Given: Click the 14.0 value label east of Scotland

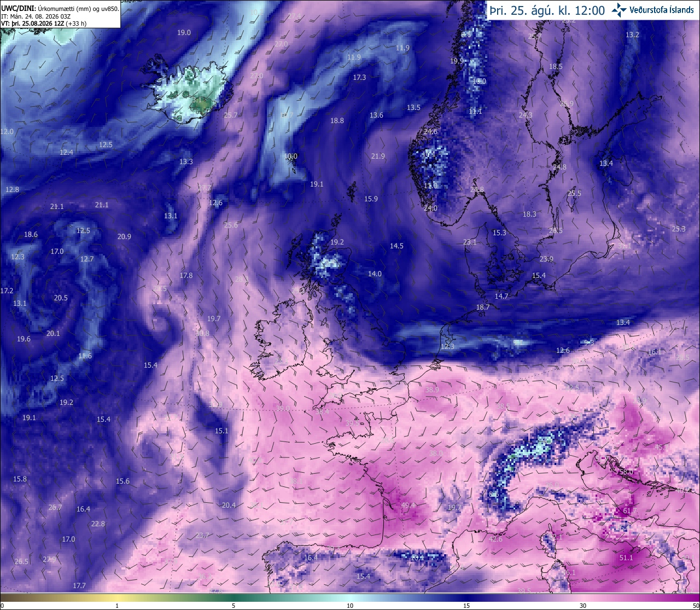Looking at the screenshot, I should click(375, 274).
